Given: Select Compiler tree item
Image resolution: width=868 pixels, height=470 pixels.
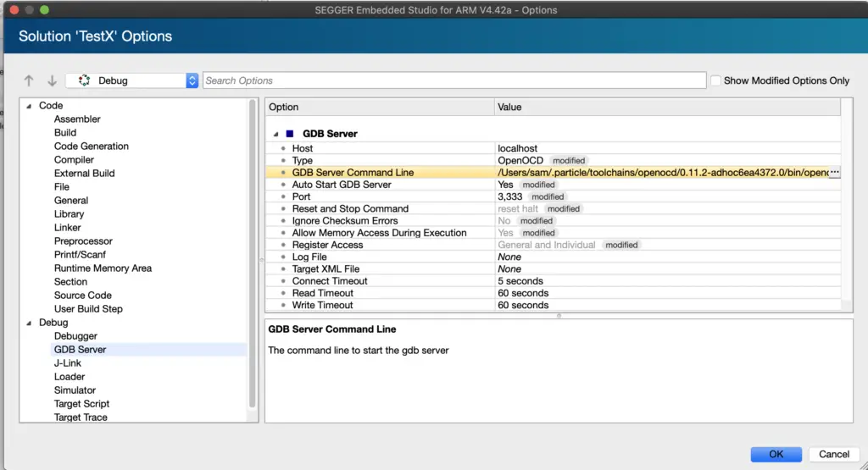Looking at the screenshot, I should [x=74, y=160].
